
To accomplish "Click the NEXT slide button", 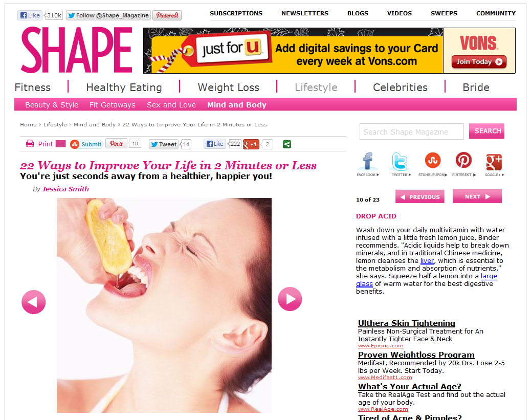I will coord(477,196).
